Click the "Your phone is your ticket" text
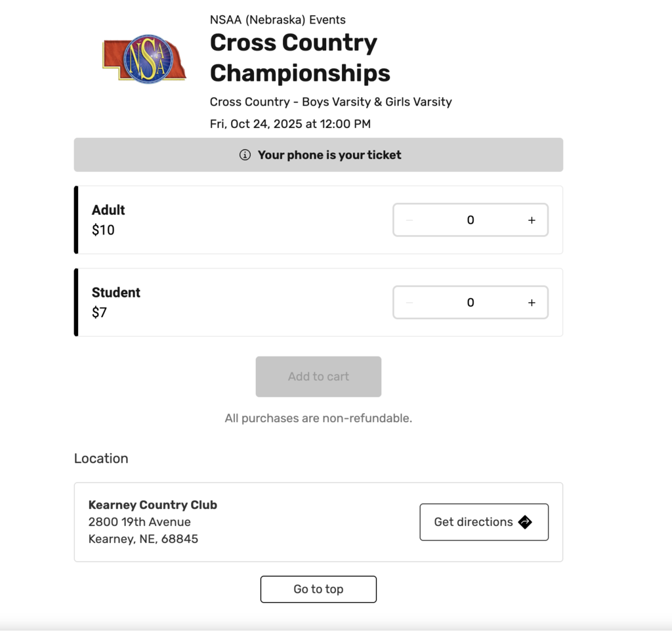Image resolution: width=672 pixels, height=631 pixels. 329,155
